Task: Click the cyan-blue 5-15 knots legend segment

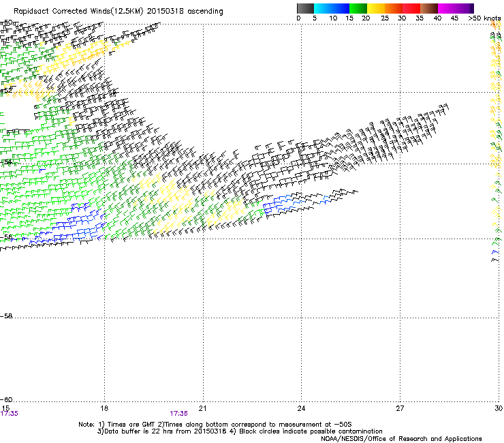Action: (x=332, y=8)
